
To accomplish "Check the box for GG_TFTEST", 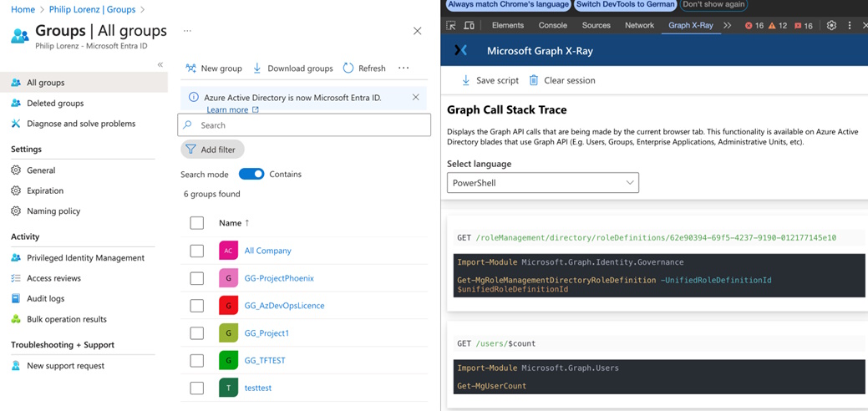I will click(x=196, y=360).
